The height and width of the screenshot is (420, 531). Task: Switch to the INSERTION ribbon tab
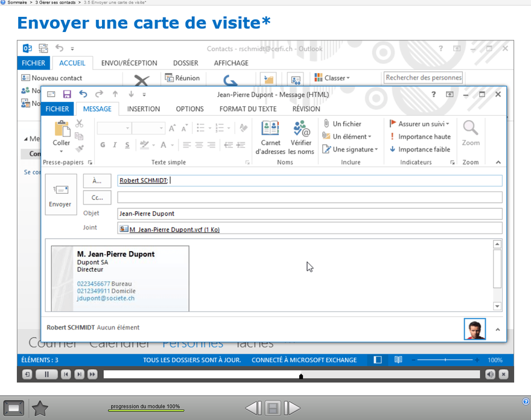pyautogui.click(x=144, y=109)
